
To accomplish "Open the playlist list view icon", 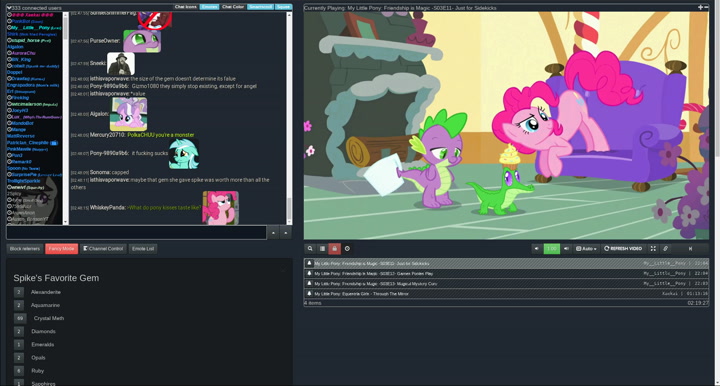I will (x=322, y=248).
